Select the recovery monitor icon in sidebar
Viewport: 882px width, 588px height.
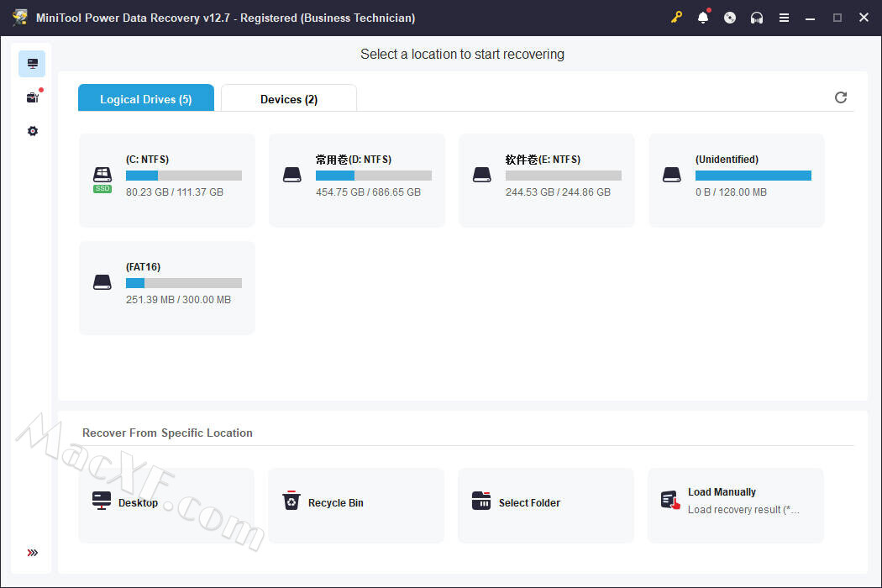[33, 64]
